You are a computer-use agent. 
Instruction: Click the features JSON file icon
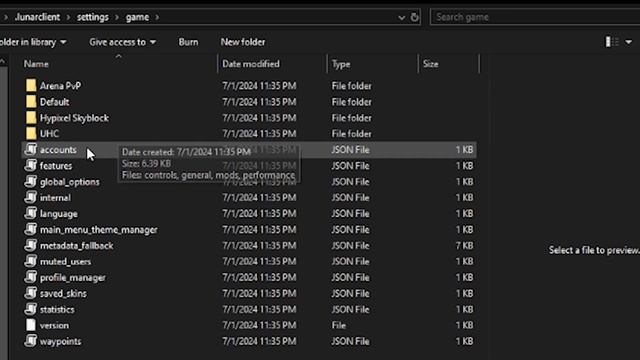pos(31,165)
